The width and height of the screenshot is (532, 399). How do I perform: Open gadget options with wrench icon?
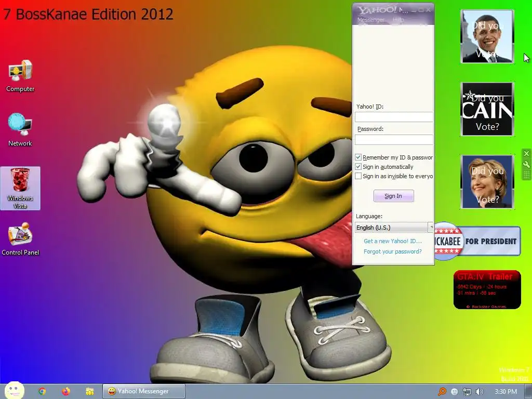[x=526, y=165]
